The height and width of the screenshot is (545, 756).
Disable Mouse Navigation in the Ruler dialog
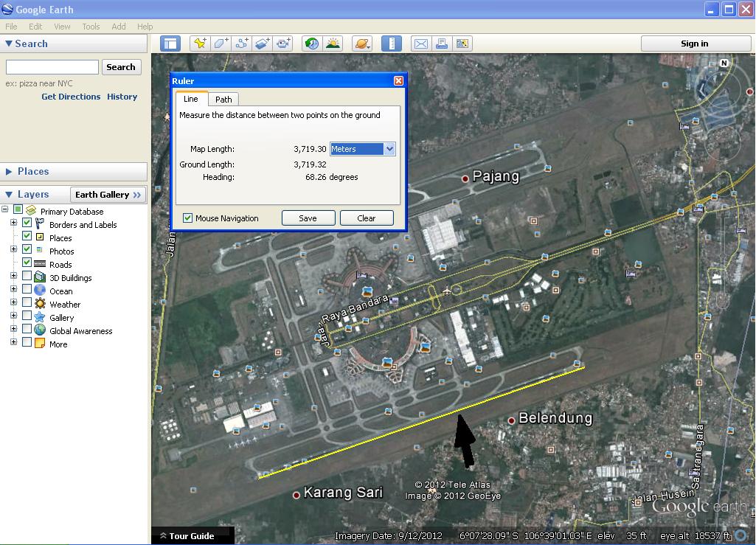click(x=187, y=218)
